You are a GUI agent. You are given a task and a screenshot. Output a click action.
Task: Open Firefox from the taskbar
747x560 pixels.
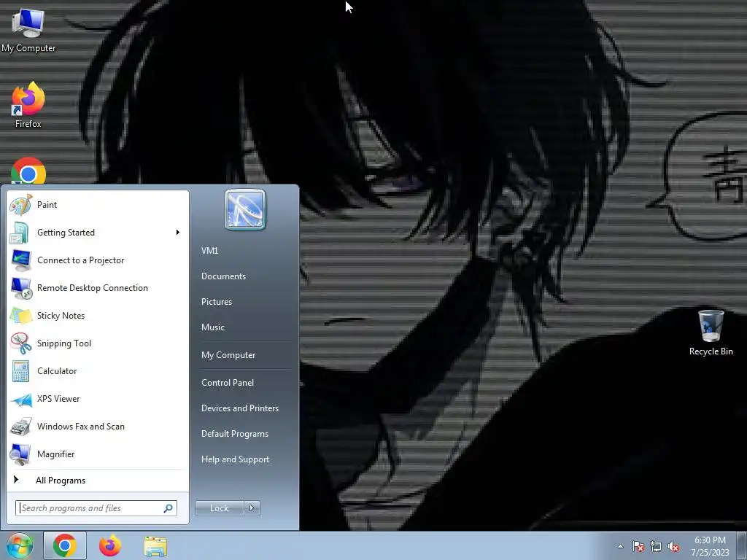110,545
